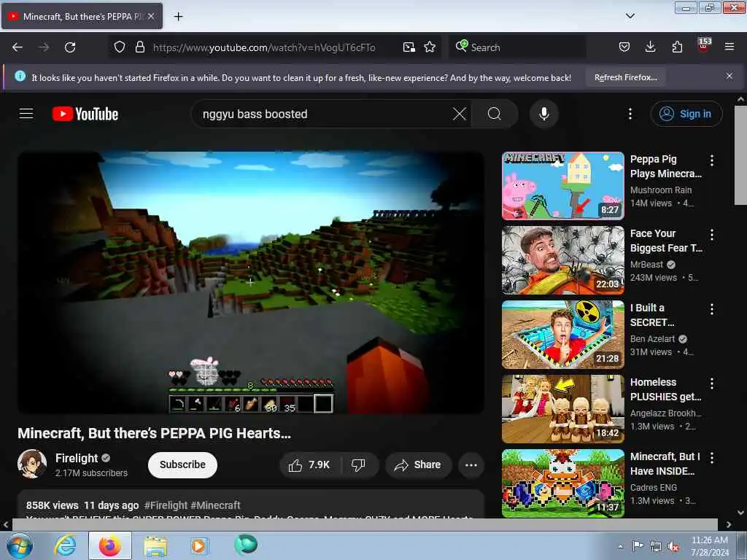Click the horizontal scrollbar right arrow
This screenshot has height=560, width=747.
pyautogui.click(x=729, y=524)
